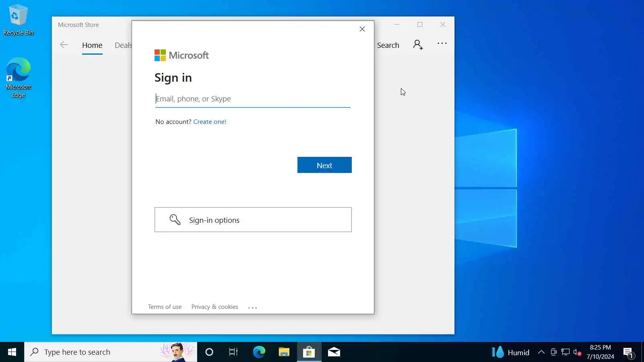Open Privacy & cookies link
The height and width of the screenshot is (362, 644).
tap(215, 306)
